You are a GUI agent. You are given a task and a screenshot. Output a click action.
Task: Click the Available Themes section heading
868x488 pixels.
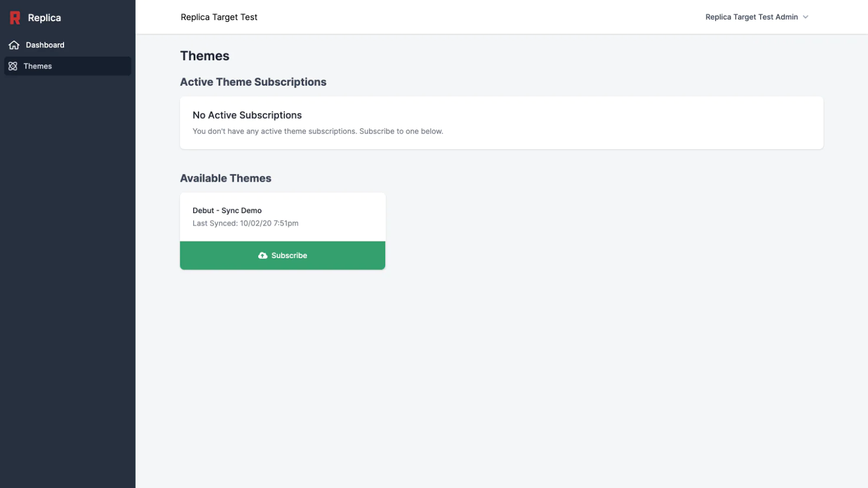coord(226,178)
